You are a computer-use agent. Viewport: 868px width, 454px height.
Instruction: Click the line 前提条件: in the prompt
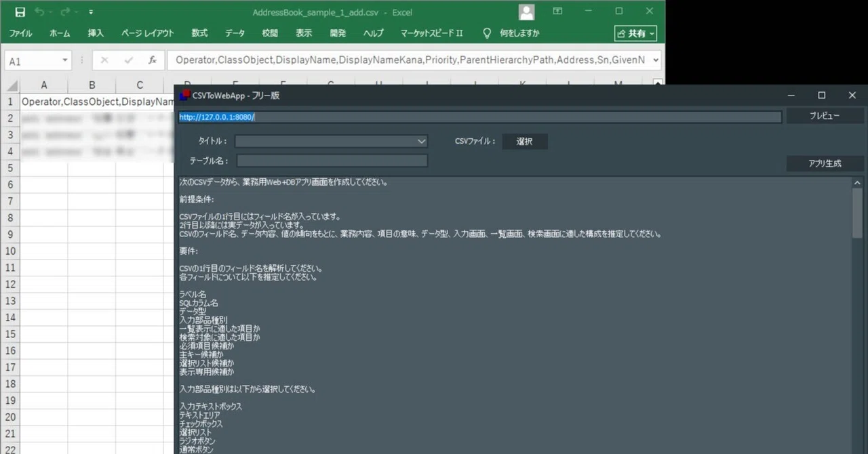(197, 200)
